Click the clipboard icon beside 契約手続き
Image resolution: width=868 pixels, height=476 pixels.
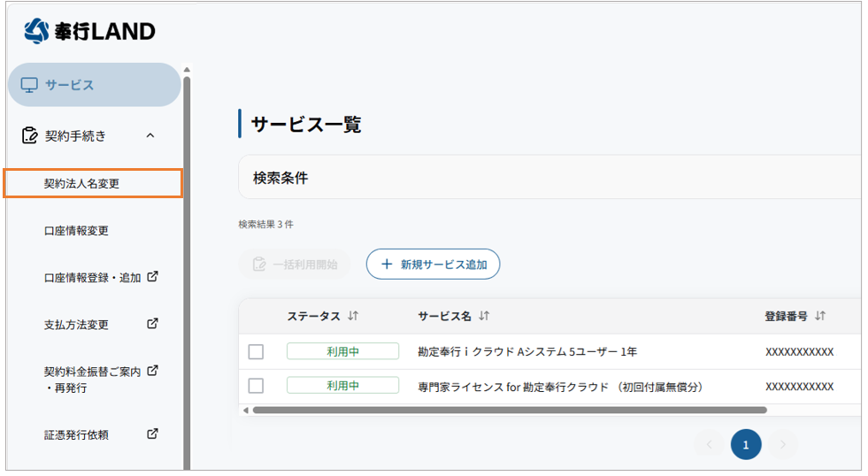pos(29,135)
